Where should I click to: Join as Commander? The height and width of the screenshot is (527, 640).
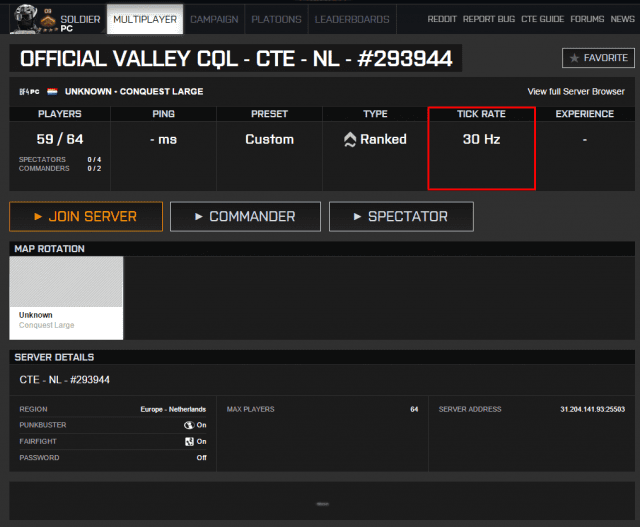[245, 216]
